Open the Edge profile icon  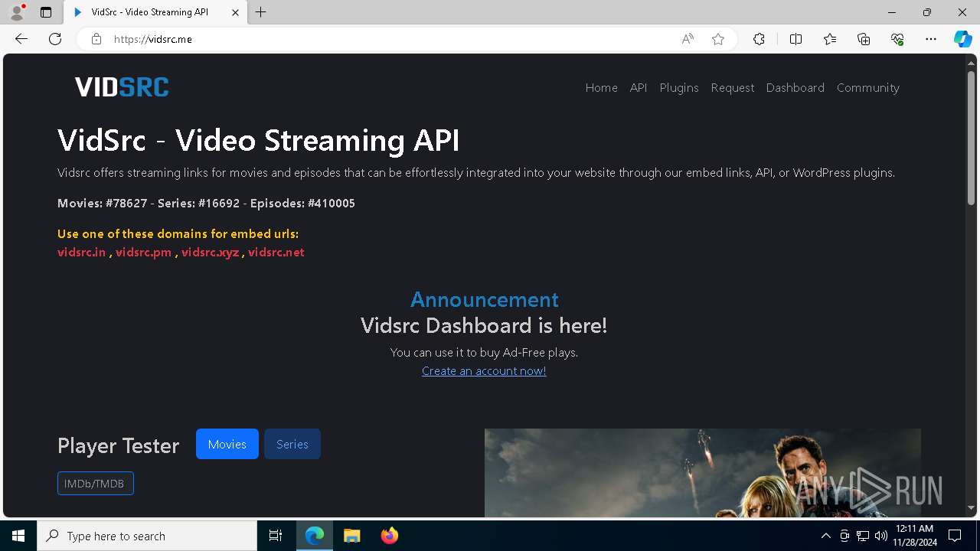17,12
